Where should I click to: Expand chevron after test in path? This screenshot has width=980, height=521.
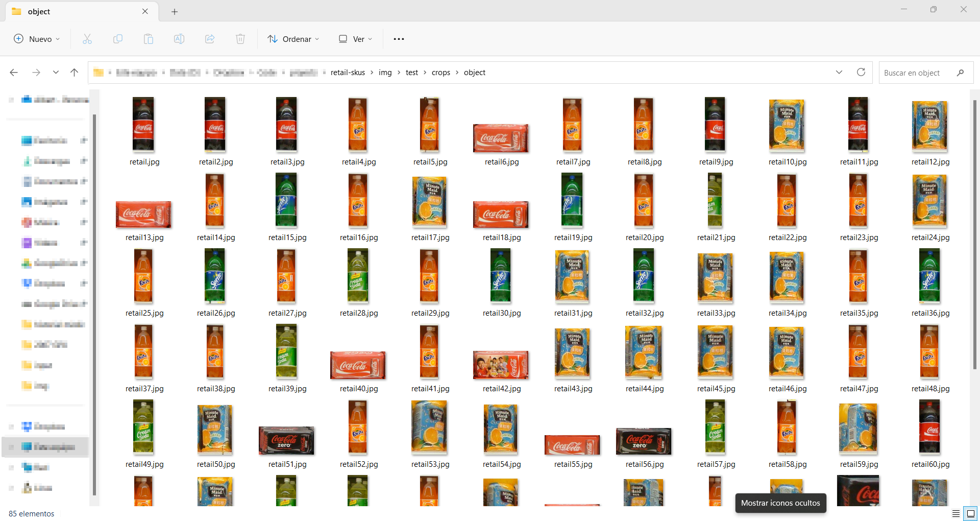(425, 73)
